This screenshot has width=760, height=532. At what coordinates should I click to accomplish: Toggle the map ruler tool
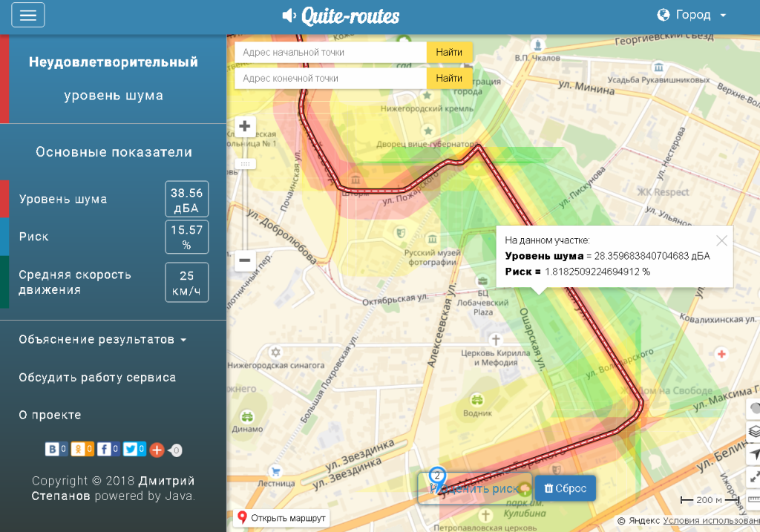click(x=754, y=499)
